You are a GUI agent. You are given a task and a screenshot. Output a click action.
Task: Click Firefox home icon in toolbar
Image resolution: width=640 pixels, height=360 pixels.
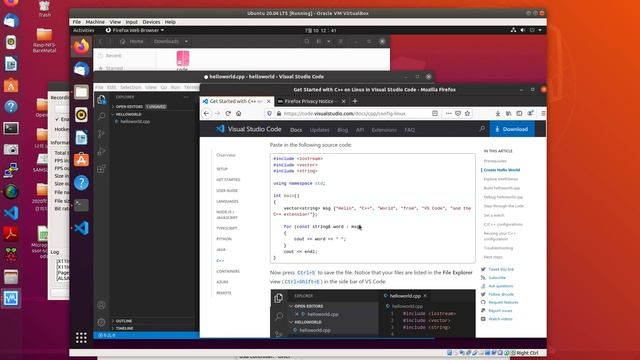point(238,113)
